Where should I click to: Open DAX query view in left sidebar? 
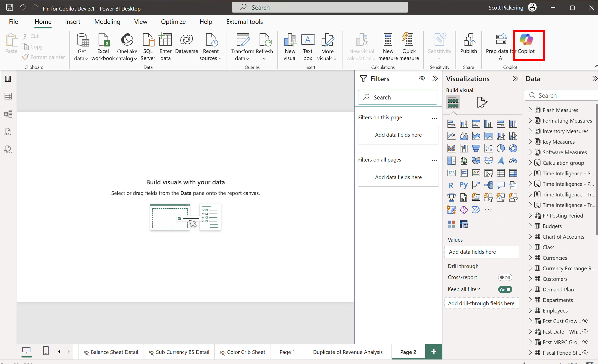pyautogui.click(x=8, y=132)
